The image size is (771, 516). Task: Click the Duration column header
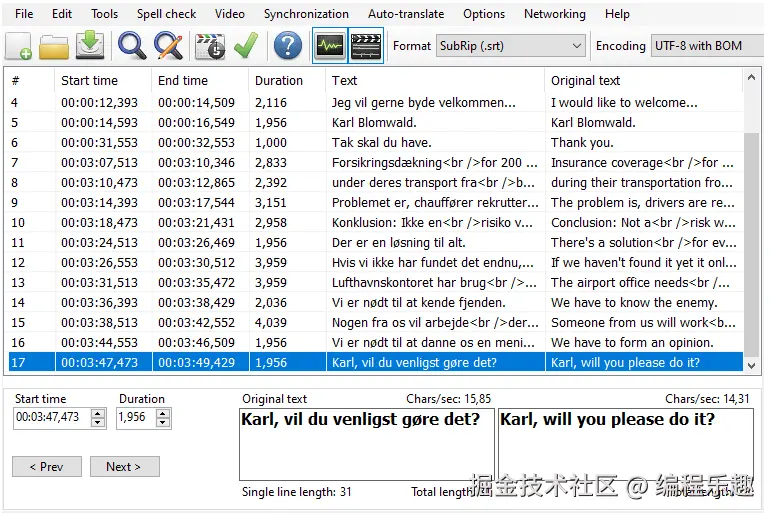[x=287, y=81]
